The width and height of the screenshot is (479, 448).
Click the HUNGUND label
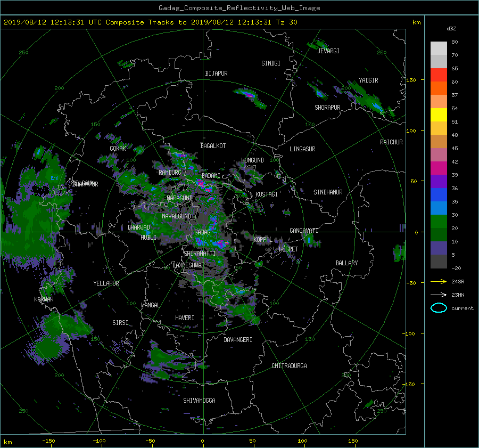(252, 160)
